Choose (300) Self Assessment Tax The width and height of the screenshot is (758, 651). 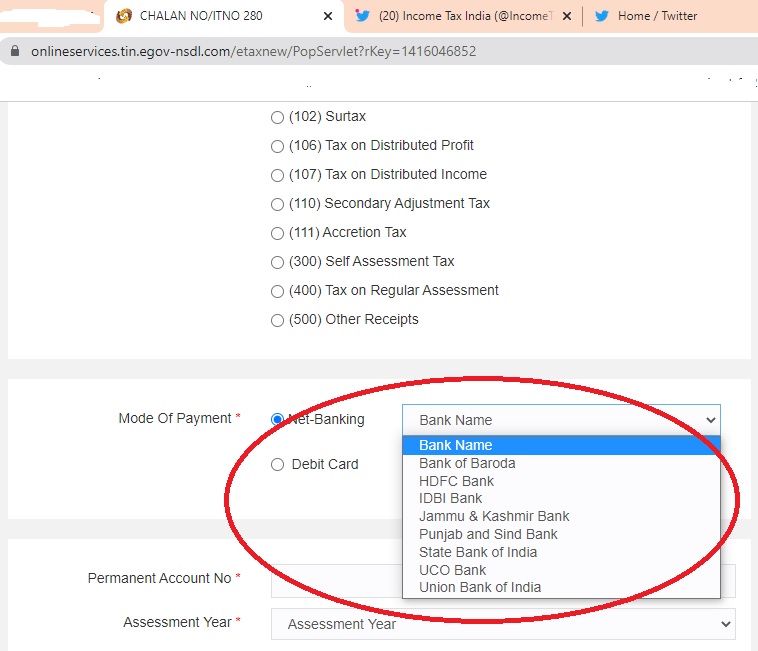tap(277, 262)
